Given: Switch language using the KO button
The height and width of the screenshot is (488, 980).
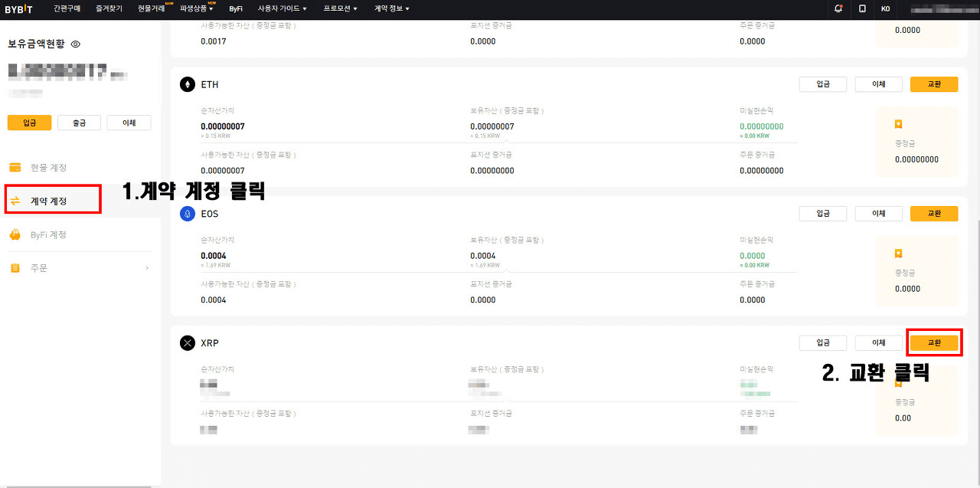Looking at the screenshot, I should 885,8.
